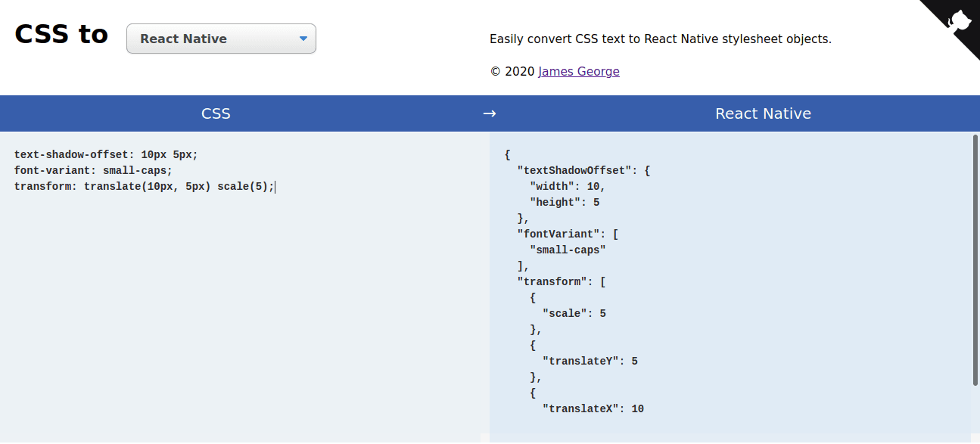This screenshot has width=980, height=444.
Task: Click the "transform" key in output
Action: click(552, 282)
